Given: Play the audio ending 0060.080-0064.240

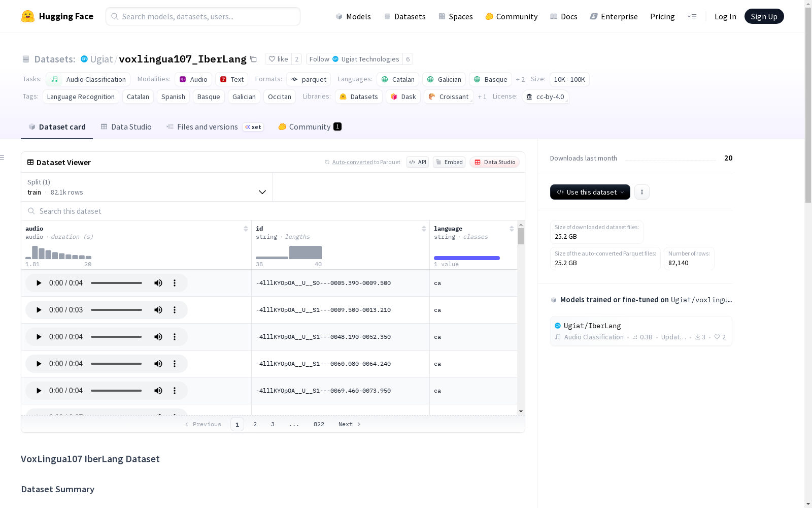Looking at the screenshot, I should point(39,364).
